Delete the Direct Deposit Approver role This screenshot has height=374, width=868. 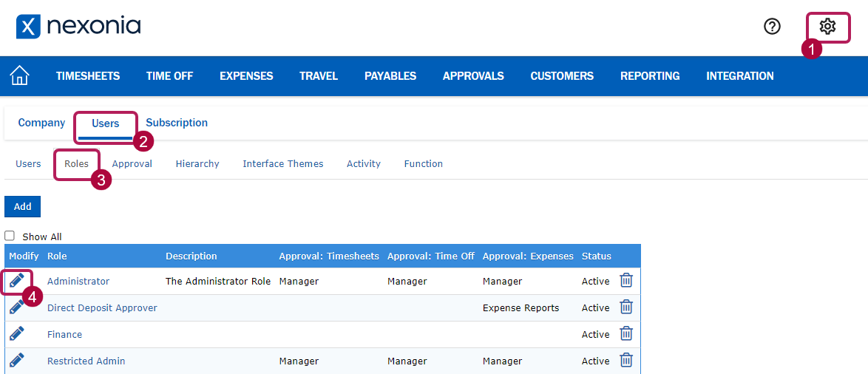(x=625, y=307)
